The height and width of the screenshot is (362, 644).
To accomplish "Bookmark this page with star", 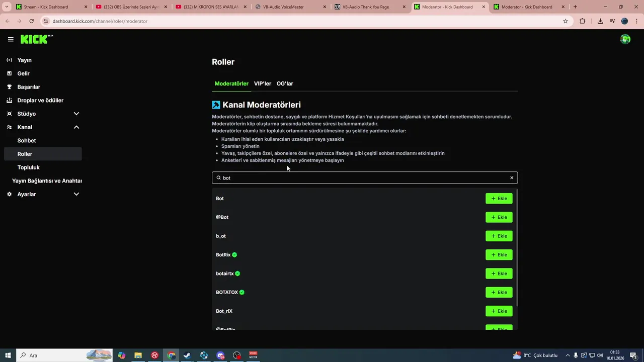I will pos(566,21).
